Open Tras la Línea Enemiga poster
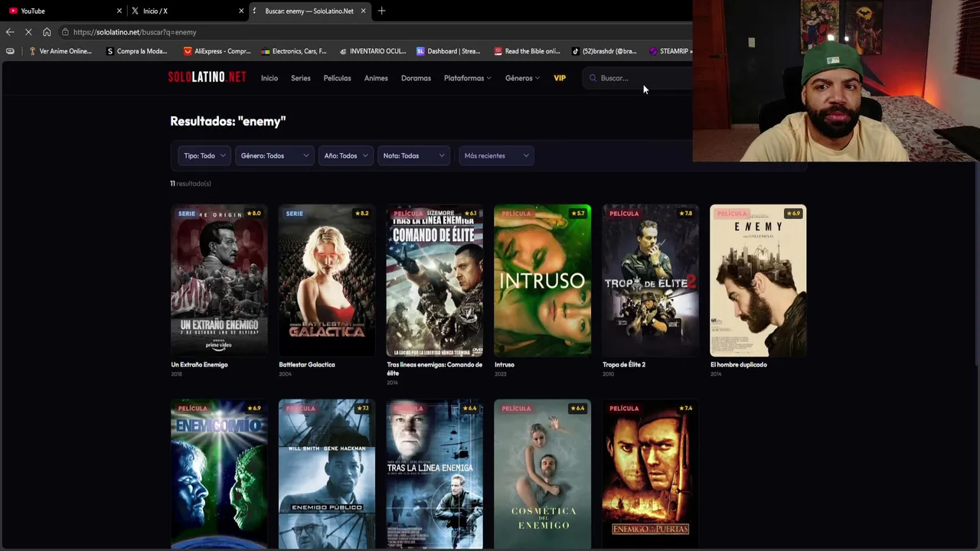The width and height of the screenshot is (980, 551). (435, 474)
